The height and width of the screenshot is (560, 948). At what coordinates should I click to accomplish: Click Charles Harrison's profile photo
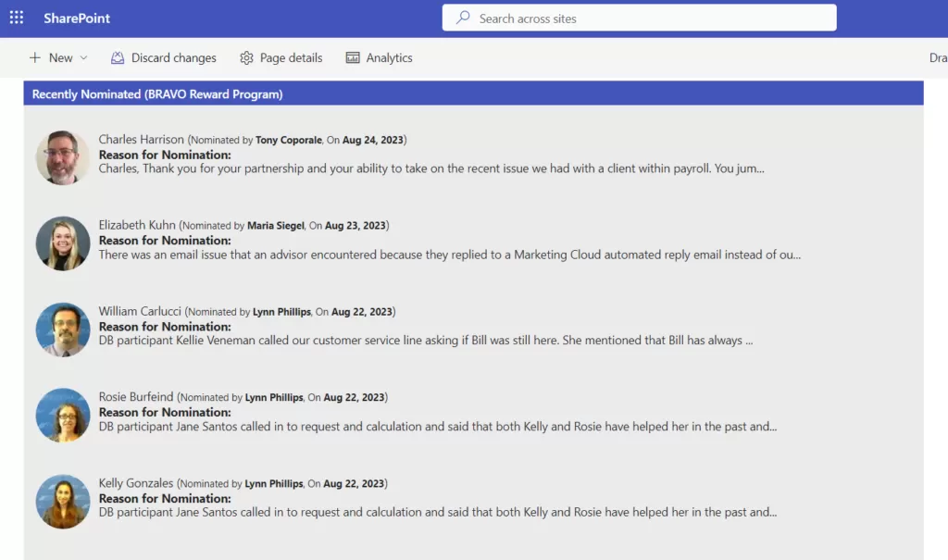pyautogui.click(x=63, y=157)
